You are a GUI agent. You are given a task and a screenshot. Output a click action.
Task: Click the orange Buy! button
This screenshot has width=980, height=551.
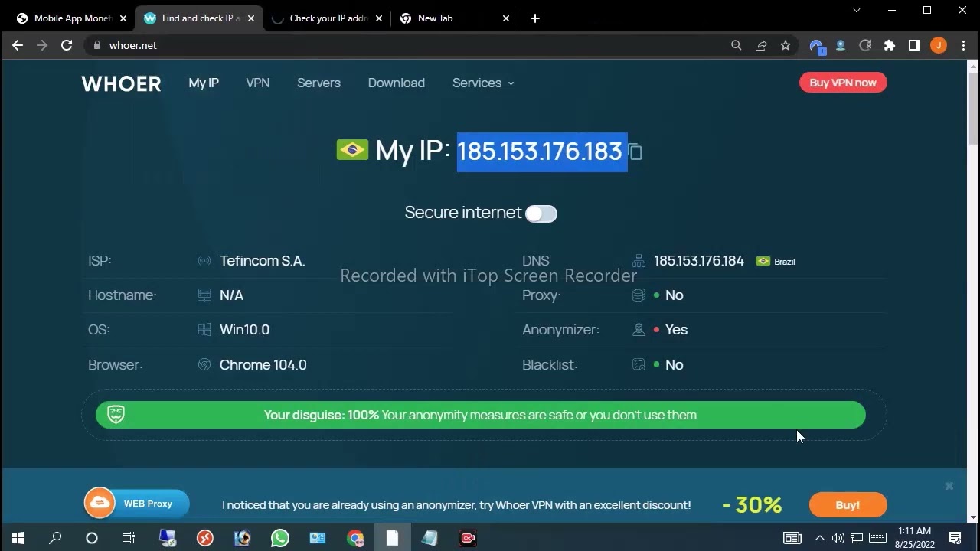(x=848, y=505)
